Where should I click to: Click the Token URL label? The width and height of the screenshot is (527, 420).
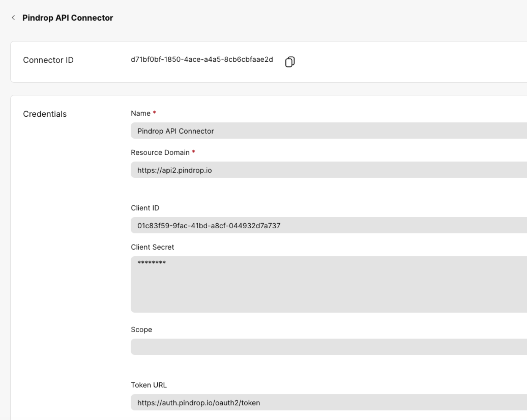click(149, 385)
